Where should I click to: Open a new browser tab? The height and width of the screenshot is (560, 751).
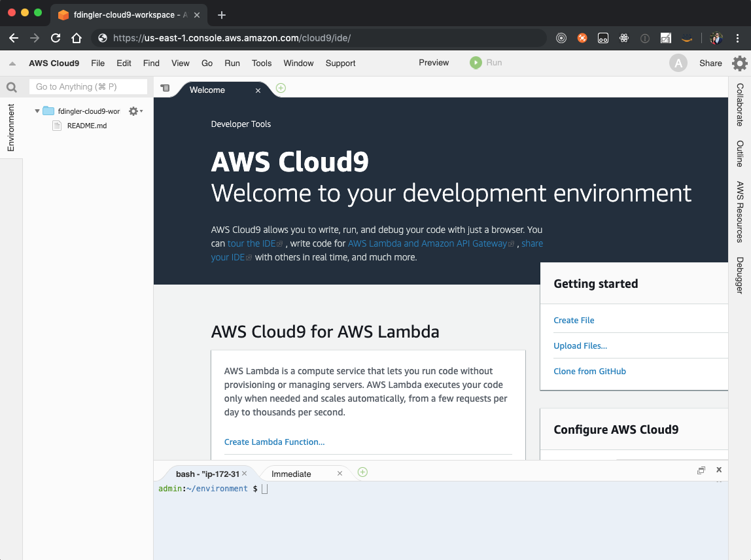[221, 15]
